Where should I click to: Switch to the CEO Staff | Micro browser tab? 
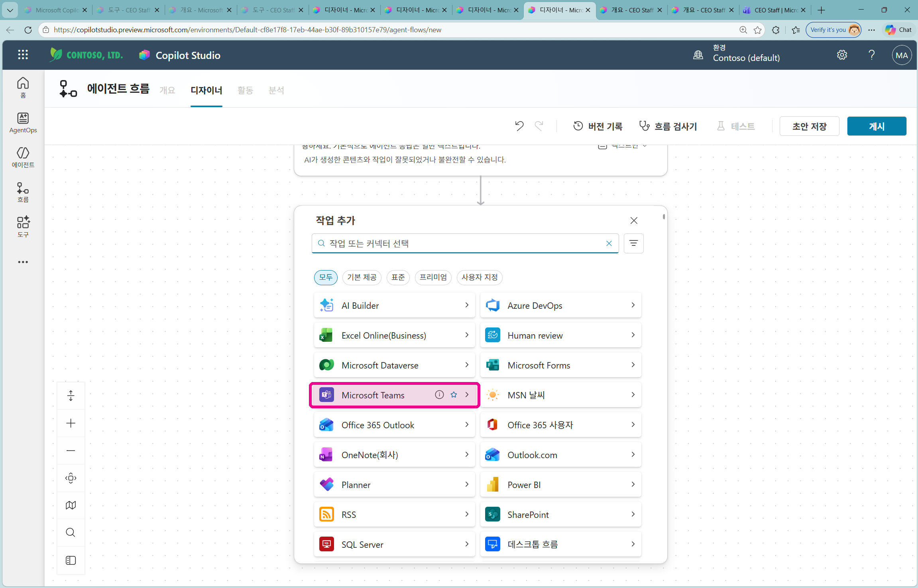tap(774, 10)
